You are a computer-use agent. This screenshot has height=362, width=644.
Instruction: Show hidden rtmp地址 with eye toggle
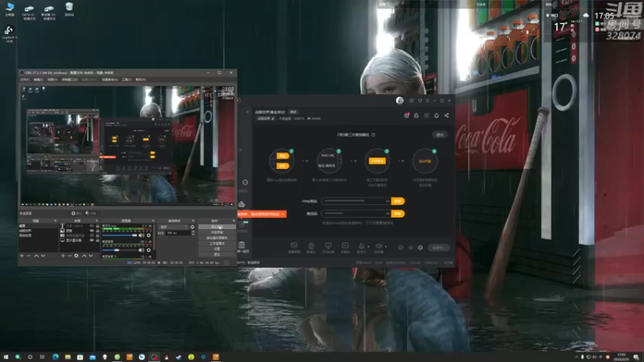[387, 201]
